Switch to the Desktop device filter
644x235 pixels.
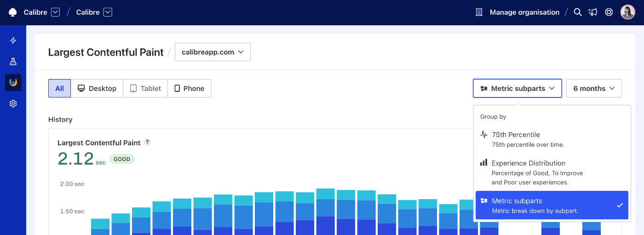pos(97,88)
